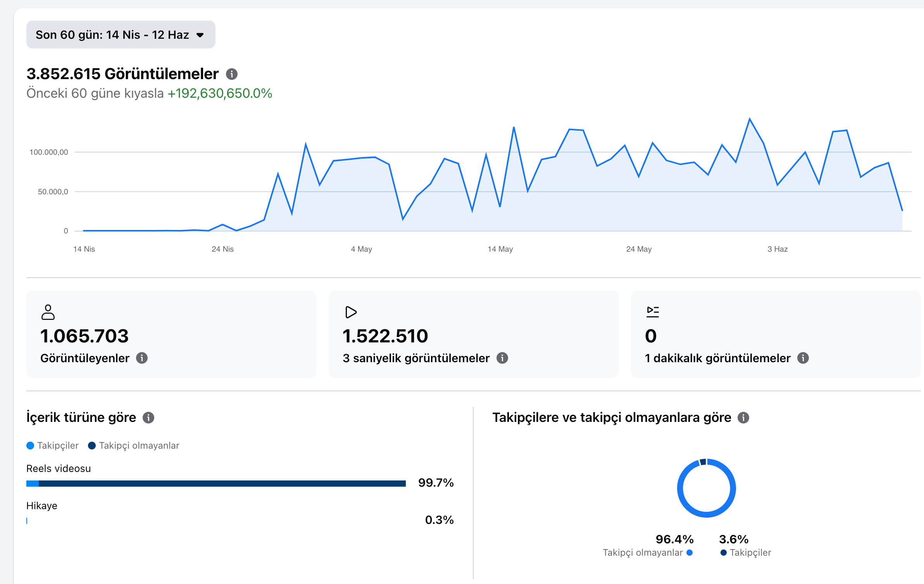924x584 pixels.
Task: Click the caret arrow in date range selector
Action: click(x=200, y=35)
